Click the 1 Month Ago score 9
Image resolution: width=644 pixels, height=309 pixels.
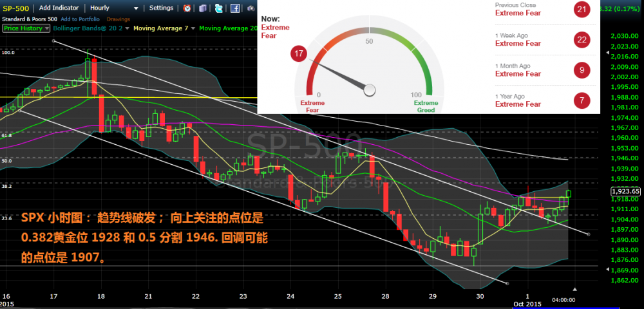tap(582, 70)
